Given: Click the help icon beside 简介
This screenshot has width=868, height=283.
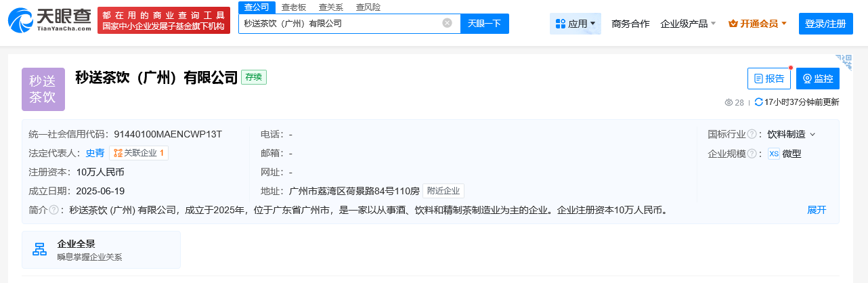Looking at the screenshot, I should [53, 210].
